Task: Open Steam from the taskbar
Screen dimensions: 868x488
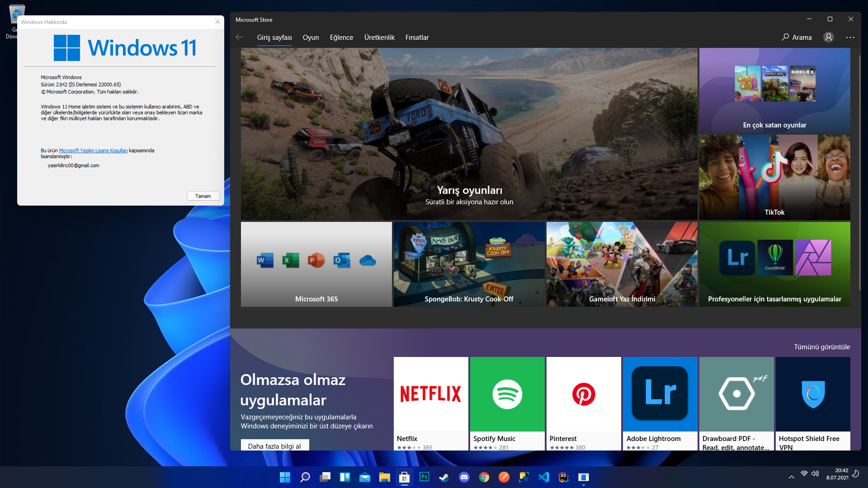Action: click(x=444, y=477)
